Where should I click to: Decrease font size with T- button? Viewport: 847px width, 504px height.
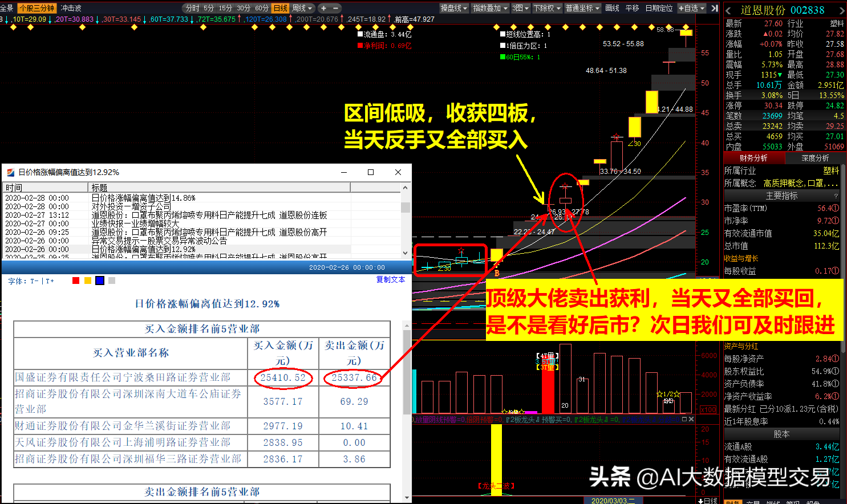click(35, 281)
